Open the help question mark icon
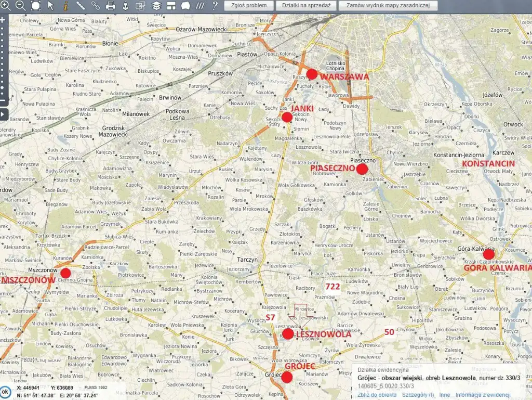Screen dimensions: 532x400 (215, 6)
